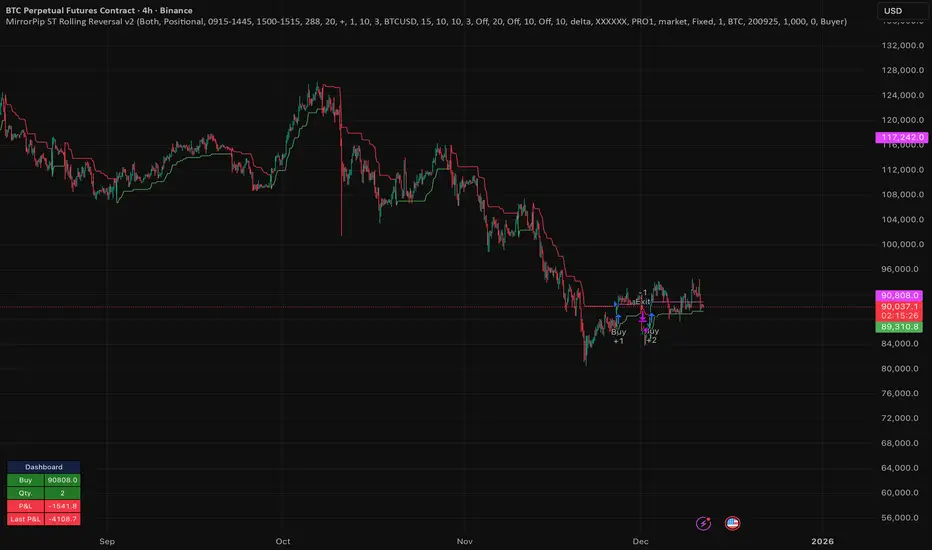Click the -1541.8 P&L value
932x550 pixels.
pyautogui.click(x=62, y=506)
